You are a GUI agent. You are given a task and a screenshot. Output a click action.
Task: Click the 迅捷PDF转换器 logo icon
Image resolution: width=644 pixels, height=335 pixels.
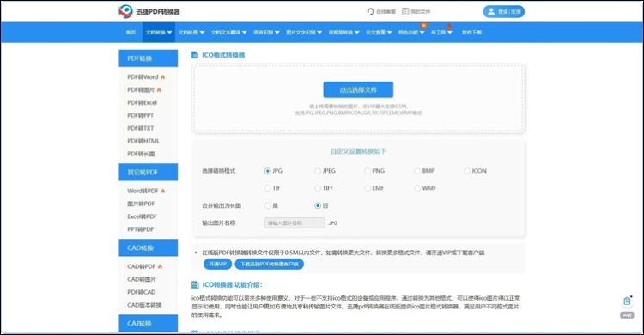[x=125, y=11]
